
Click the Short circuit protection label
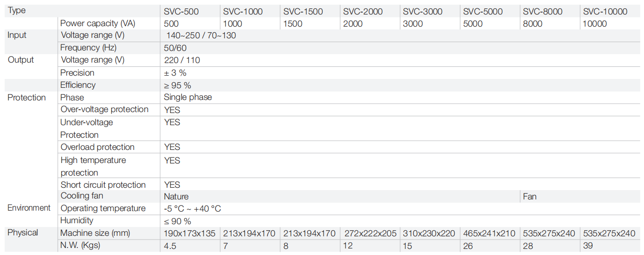click(x=103, y=185)
